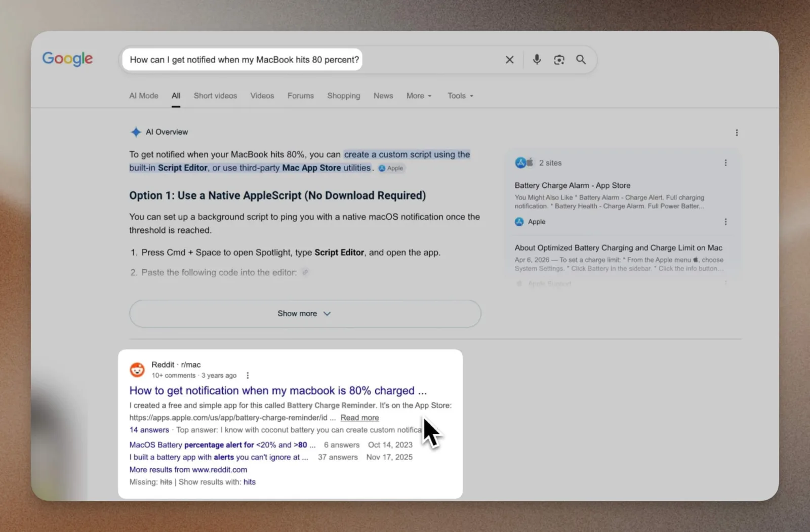The height and width of the screenshot is (532, 810).
Task: Open the 2 sites card options menu
Action: (725, 163)
